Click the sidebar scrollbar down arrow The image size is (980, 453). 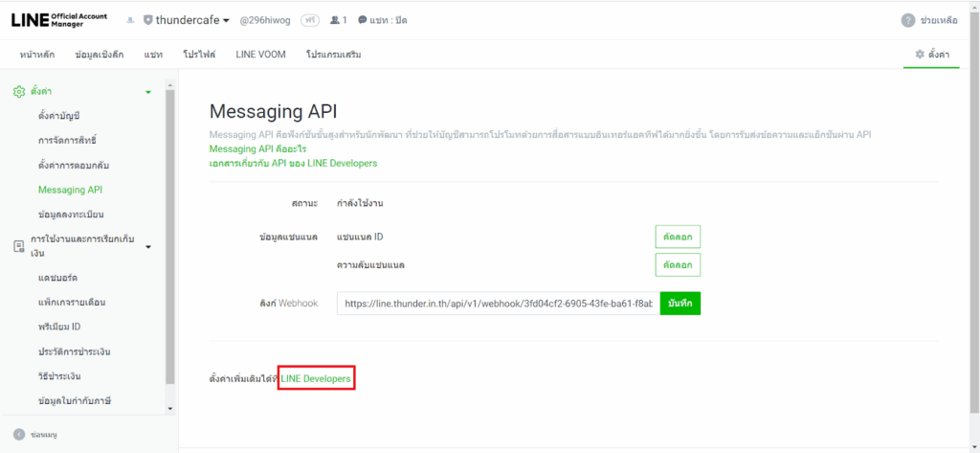169,409
